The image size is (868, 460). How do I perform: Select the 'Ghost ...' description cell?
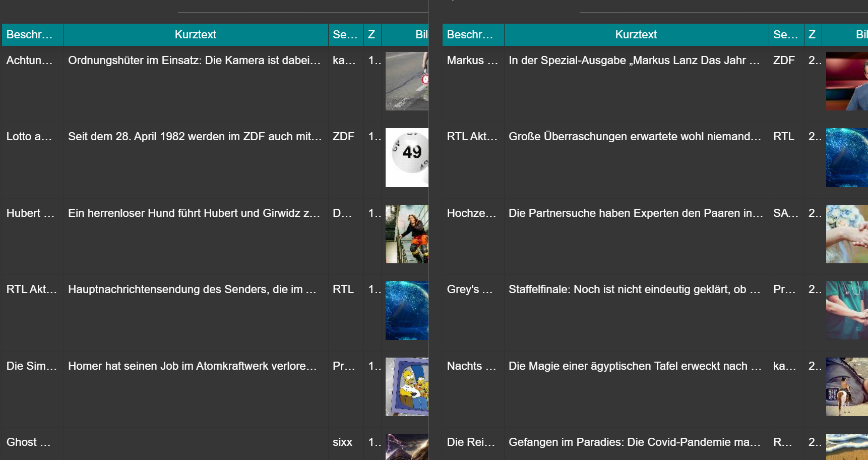(32, 444)
